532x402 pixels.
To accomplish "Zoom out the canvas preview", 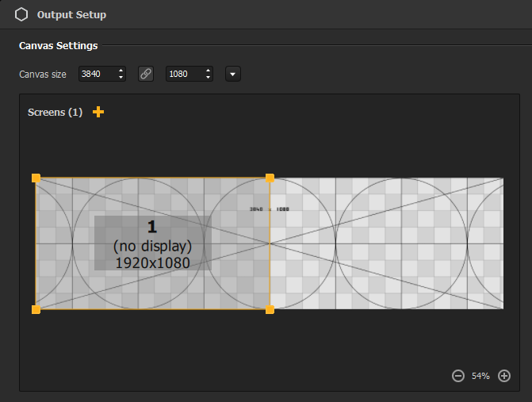I will click(457, 375).
